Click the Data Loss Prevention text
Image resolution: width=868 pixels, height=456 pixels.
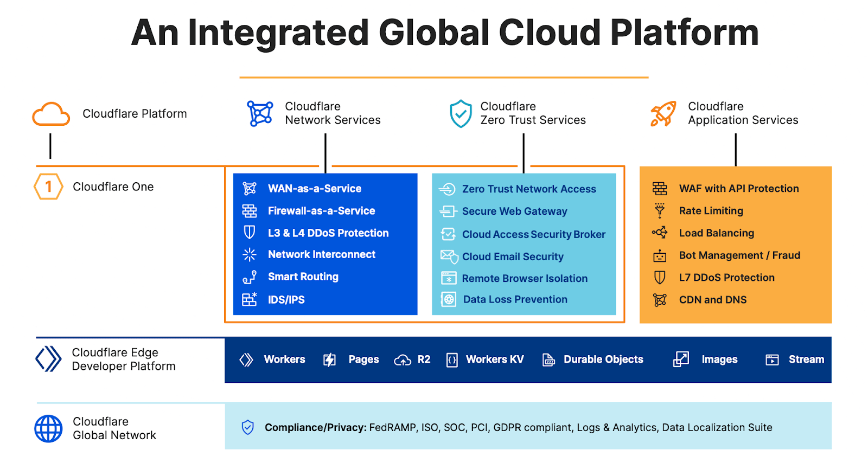point(515,299)
